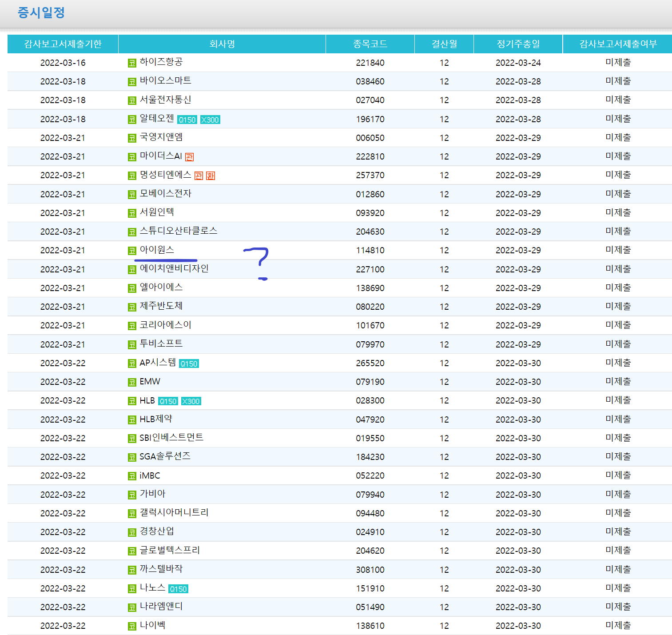Select stock code 052220 for iMBC
The height and width of the screenshot is (635, 672).
coord(370,475)
